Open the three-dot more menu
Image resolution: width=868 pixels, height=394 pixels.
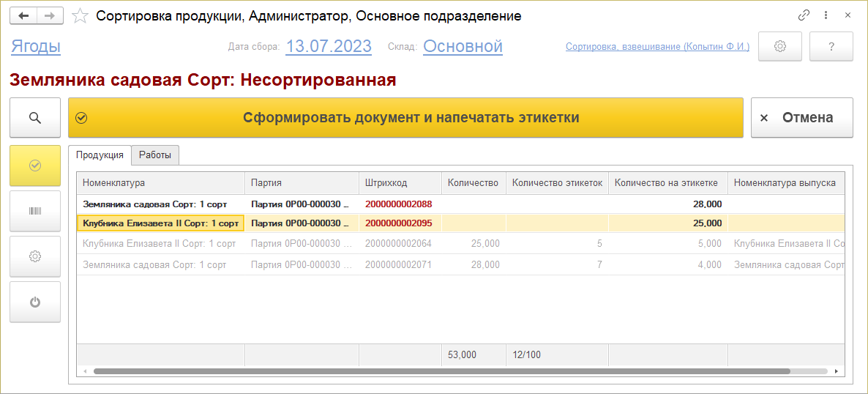[x=826, y=15]
